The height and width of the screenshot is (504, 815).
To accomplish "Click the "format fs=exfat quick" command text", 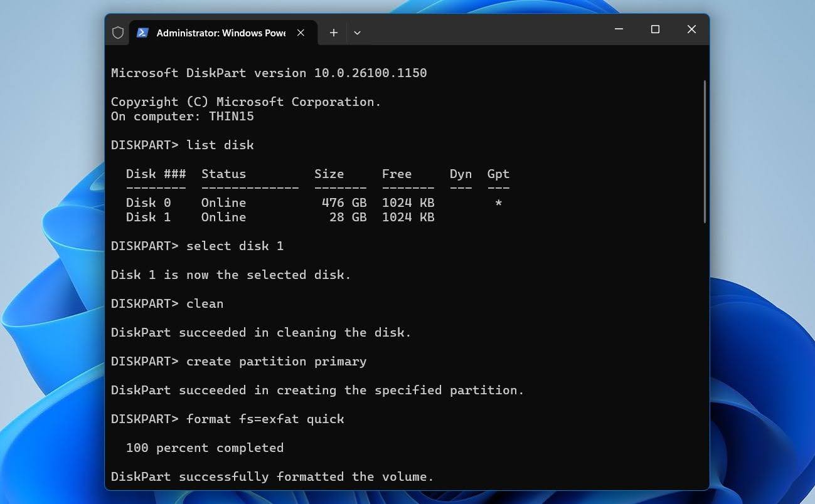I will tap(265, 419).
